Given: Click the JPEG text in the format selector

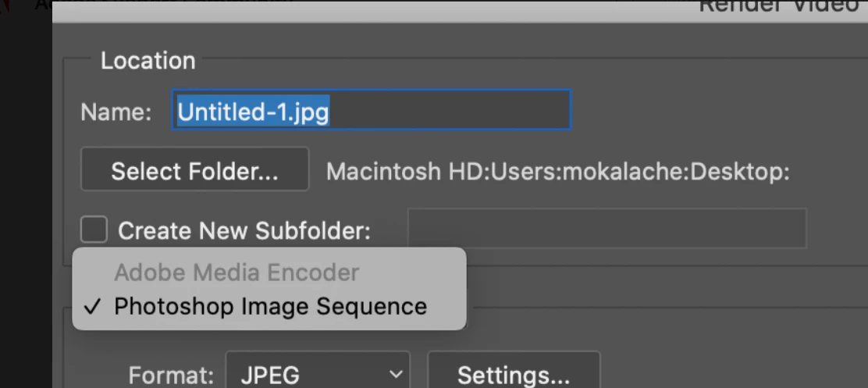Looking at the screenshot, I should pos(270,376).
